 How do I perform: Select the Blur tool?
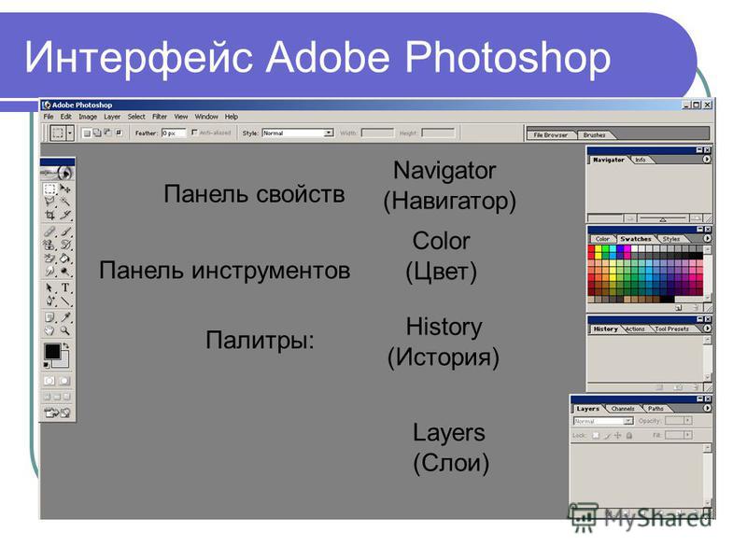click(49, 272)
